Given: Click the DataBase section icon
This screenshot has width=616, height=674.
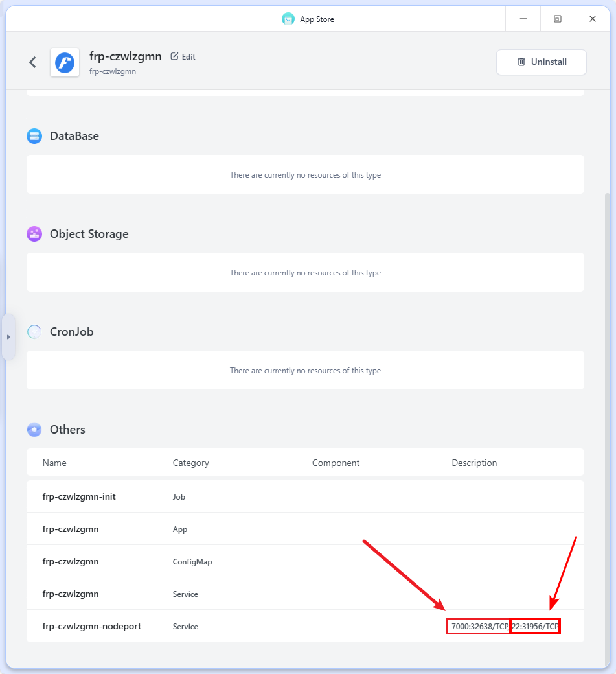Looking at the screenshot, I should tap(34, 136).
